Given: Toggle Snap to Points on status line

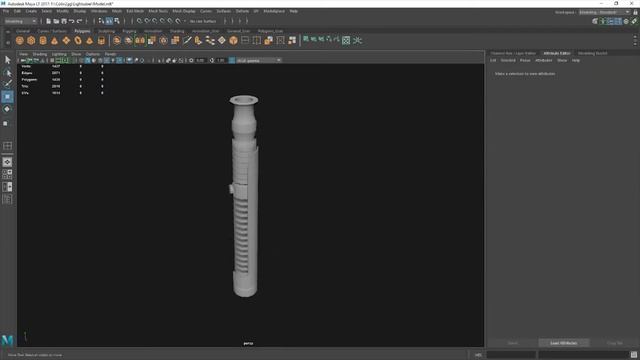Looking at the screenshot, I should [x=155, y=21].
